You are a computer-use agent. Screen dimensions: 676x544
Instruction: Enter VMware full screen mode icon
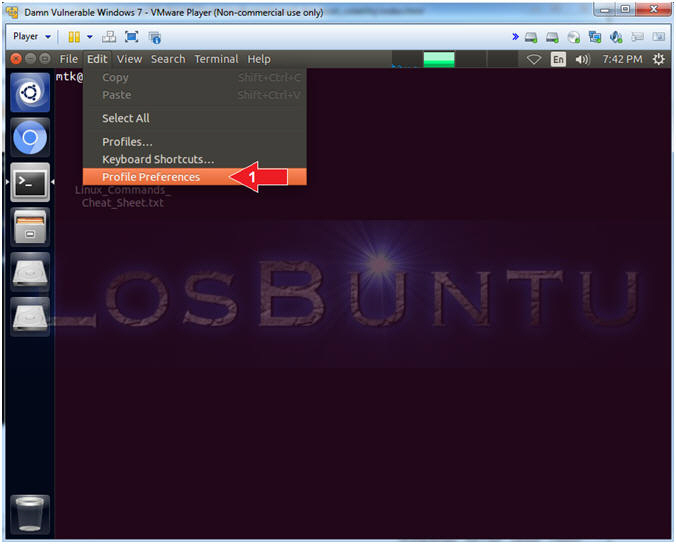(x=131, y=37)
